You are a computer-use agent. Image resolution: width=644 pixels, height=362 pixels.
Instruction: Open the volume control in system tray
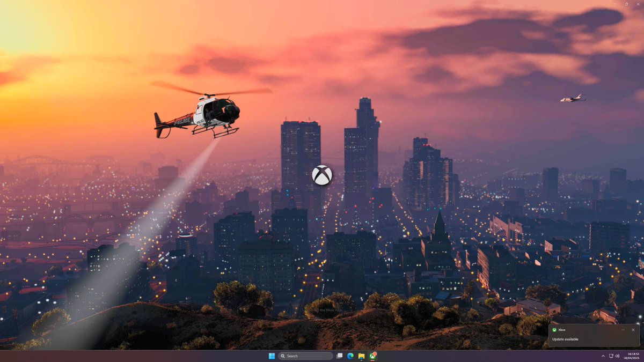pyautogui.click(x=617, y=356)
